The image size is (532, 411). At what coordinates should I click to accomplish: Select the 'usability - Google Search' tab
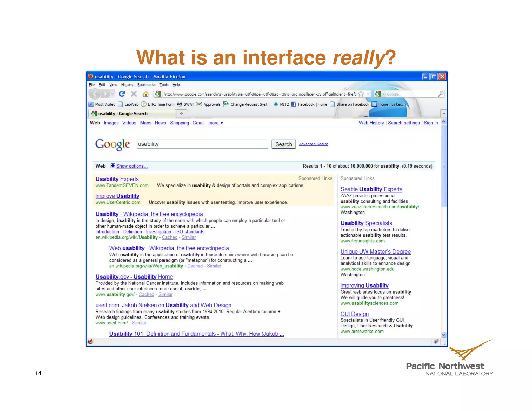132,114
